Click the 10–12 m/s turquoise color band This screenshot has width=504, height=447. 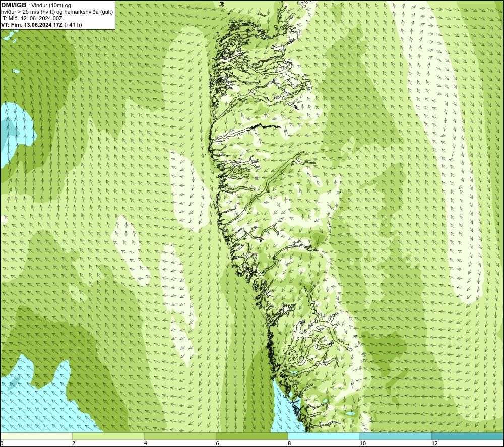coord(396,436)
